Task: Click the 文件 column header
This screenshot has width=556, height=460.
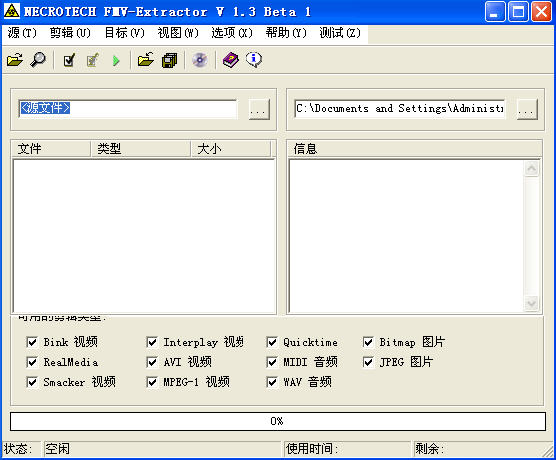Action: tap(51, 149)
